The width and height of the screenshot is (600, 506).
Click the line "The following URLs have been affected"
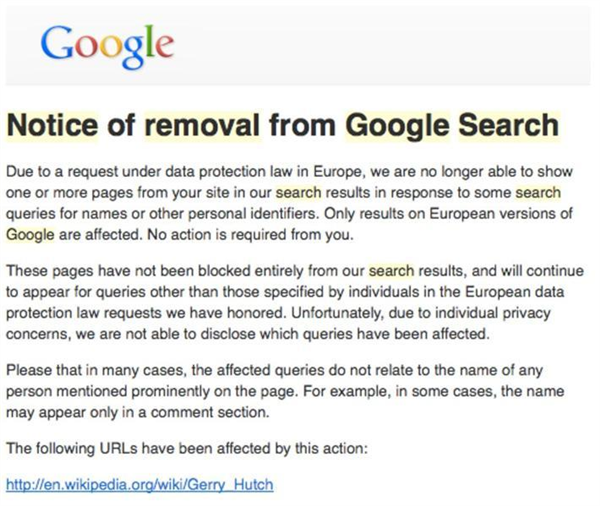(188, 447)
